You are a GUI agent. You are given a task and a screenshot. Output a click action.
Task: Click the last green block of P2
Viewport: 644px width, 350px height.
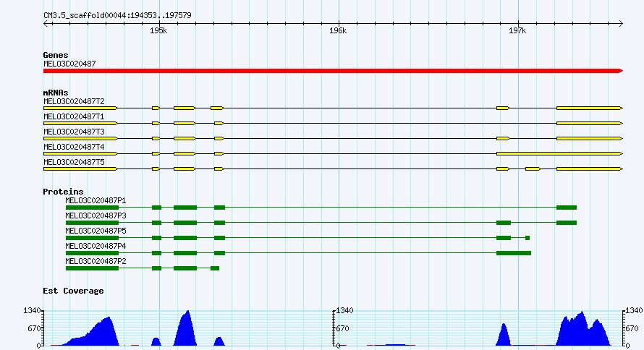click(215, 268)
